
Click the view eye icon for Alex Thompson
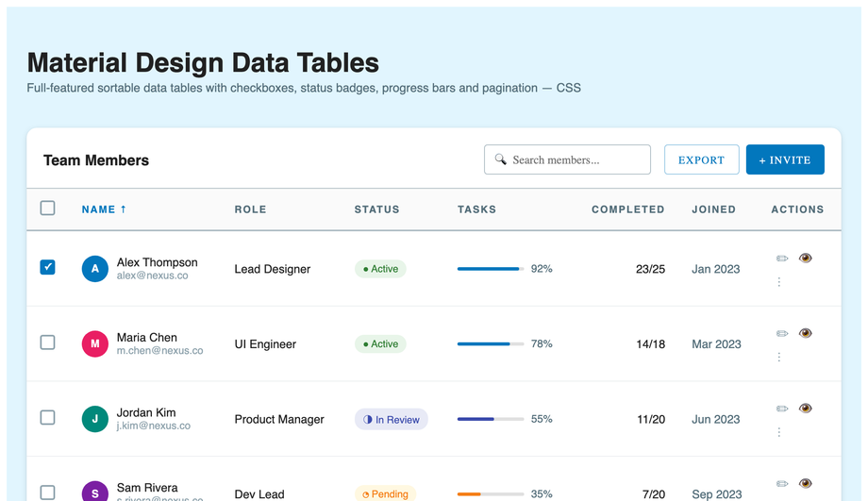coord(805,258)
